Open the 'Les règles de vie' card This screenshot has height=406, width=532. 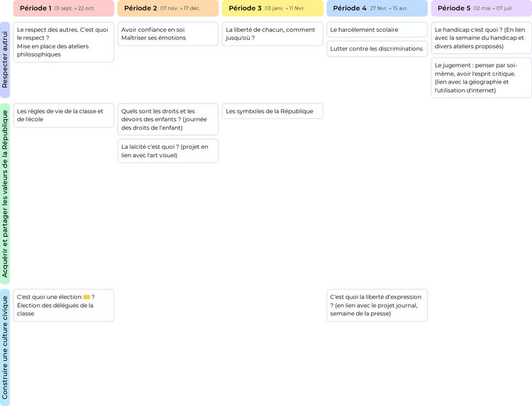tap(63, 115)
